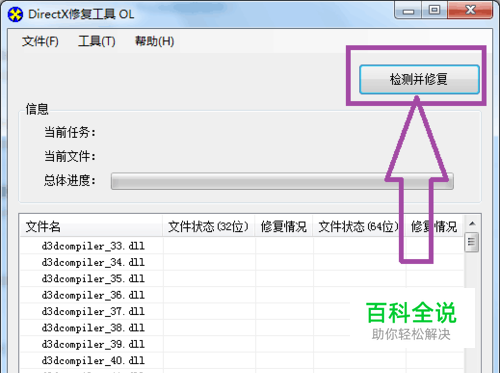The width and height of the screenshot is (500, 373).
Task: Open the 帮助(H) menu
Action: (154, 41)
